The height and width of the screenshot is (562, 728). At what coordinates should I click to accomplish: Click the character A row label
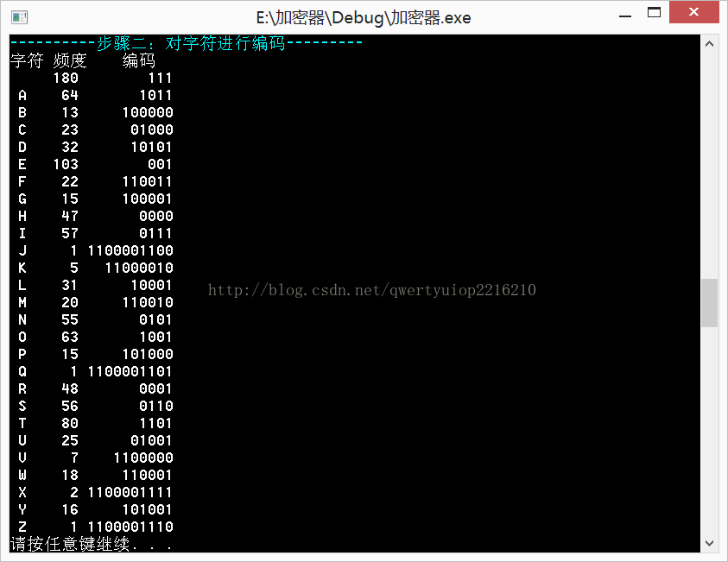coord(22,96)
